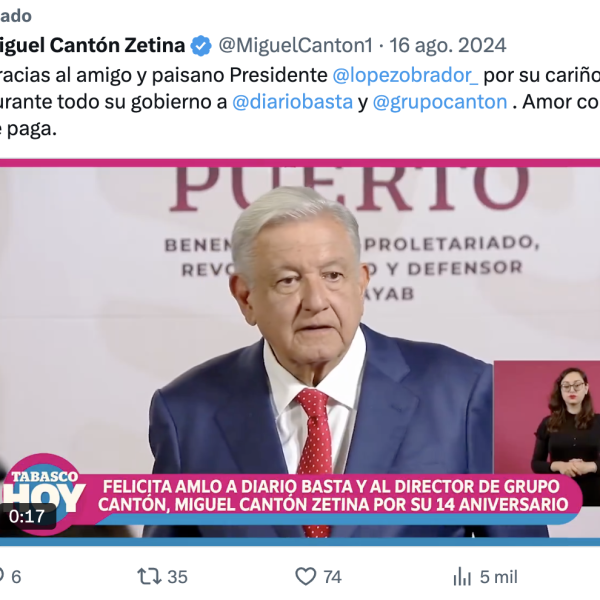Screen dimensions: 600x600
Task: Click the 0:17 video duration badge
Action: click(x=27, y=517)
